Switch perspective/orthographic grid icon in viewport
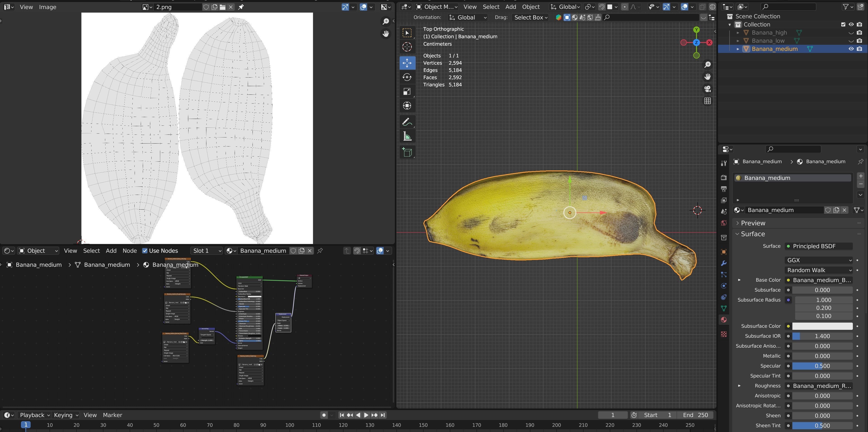 (x=707, y=101)
